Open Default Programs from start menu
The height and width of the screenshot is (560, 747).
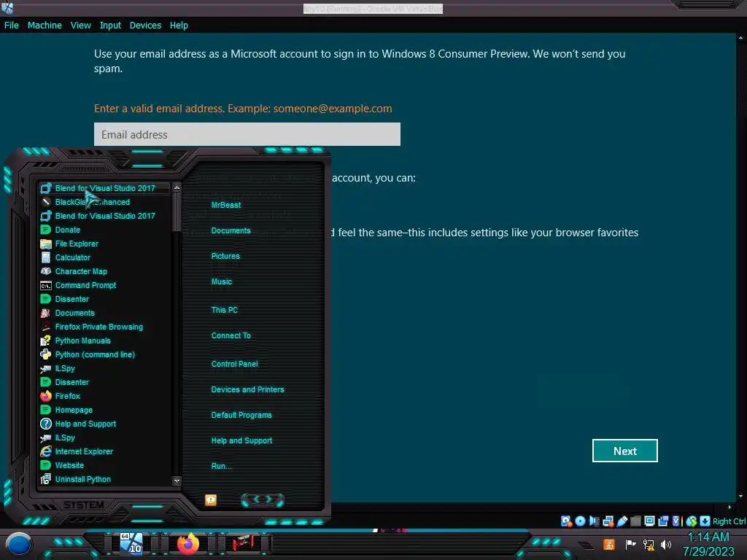tap(241, 415)
